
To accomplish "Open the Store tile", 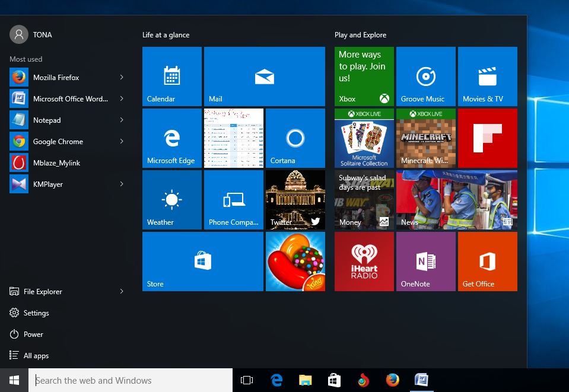I will point(203,262).
